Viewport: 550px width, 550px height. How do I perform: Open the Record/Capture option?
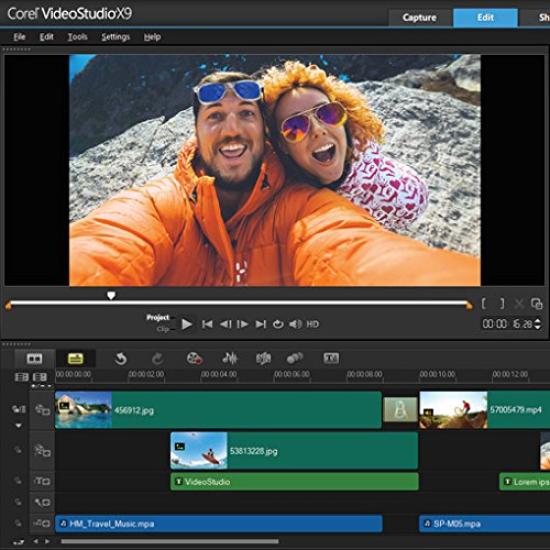[194, 358]
